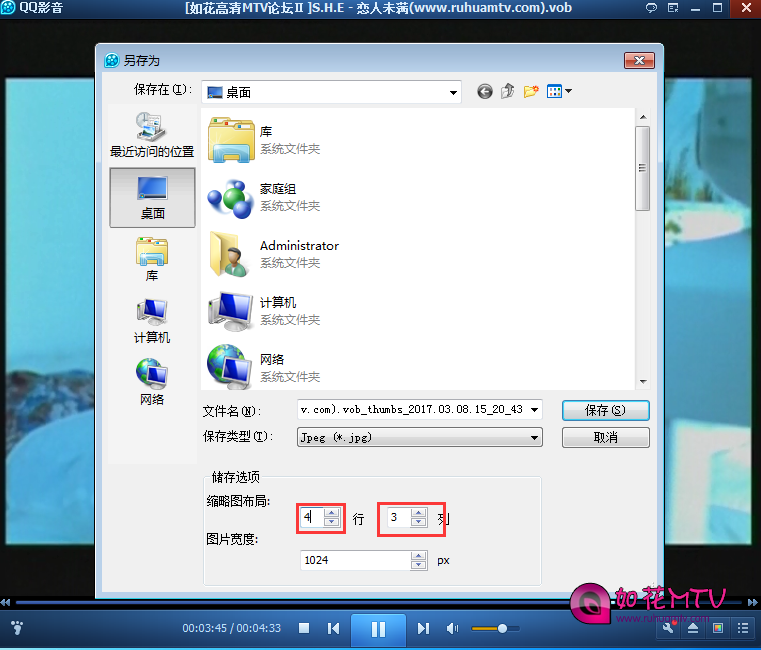Toggle the playlist icon in the bottom right
Screen dimensions: 761x650
pyautogui.click(x=743, y=628)
